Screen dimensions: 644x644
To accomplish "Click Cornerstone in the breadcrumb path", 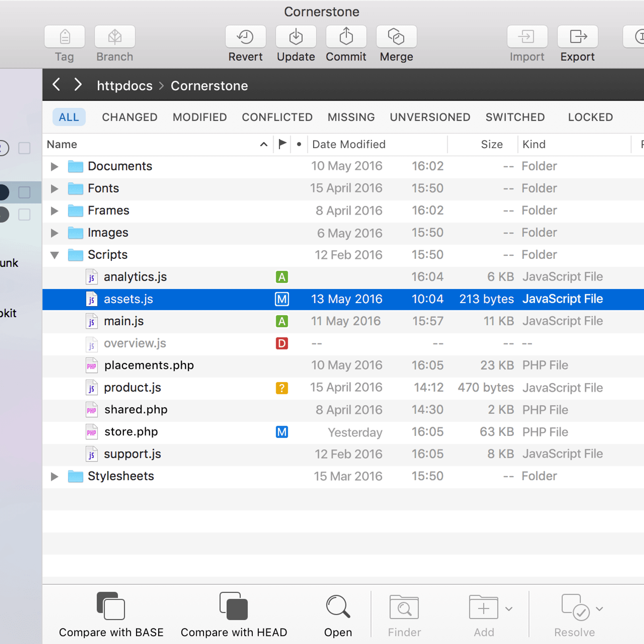I will point(209,86).
